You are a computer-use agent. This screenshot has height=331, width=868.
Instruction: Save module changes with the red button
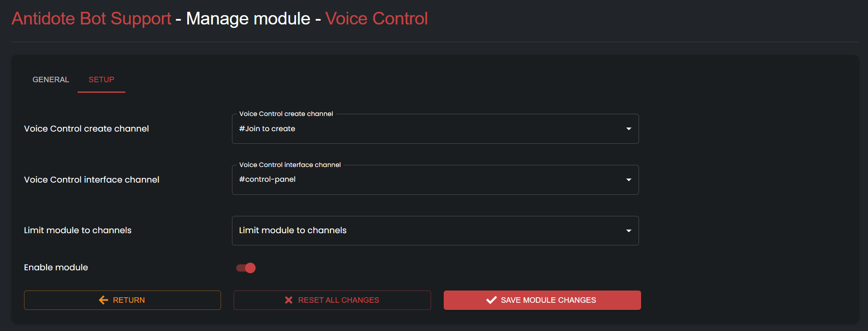point(542,300)
